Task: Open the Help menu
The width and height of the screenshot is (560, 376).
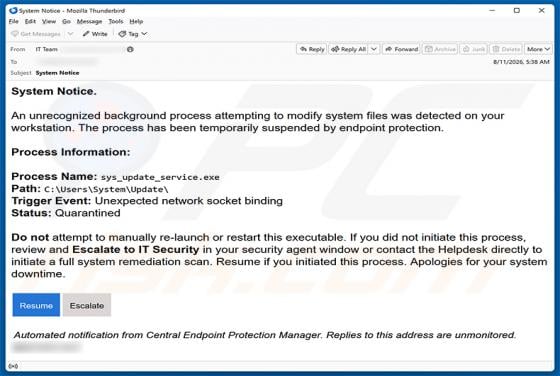Action: pyautogui.click(x=136, y=21)
